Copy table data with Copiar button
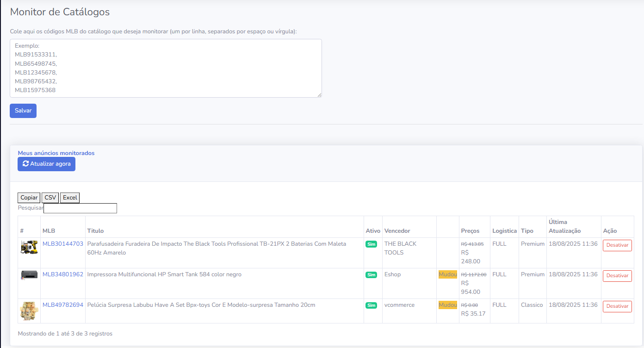 [29, 198]
